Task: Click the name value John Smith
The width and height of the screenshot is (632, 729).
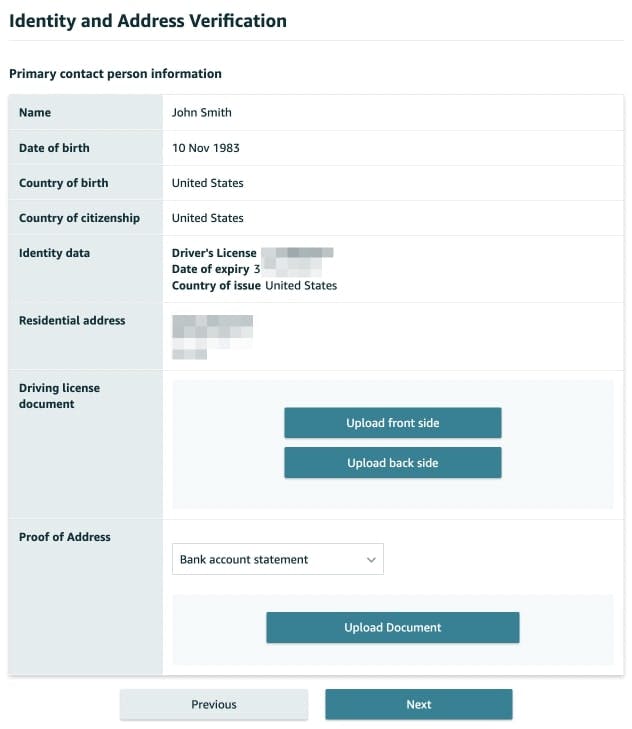Action: point(201,113)
